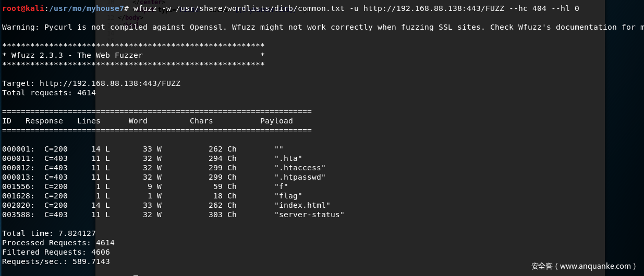Click the Requests/sec. statistic line
Viewport: 644px width, 276px height.
[56, 261]
